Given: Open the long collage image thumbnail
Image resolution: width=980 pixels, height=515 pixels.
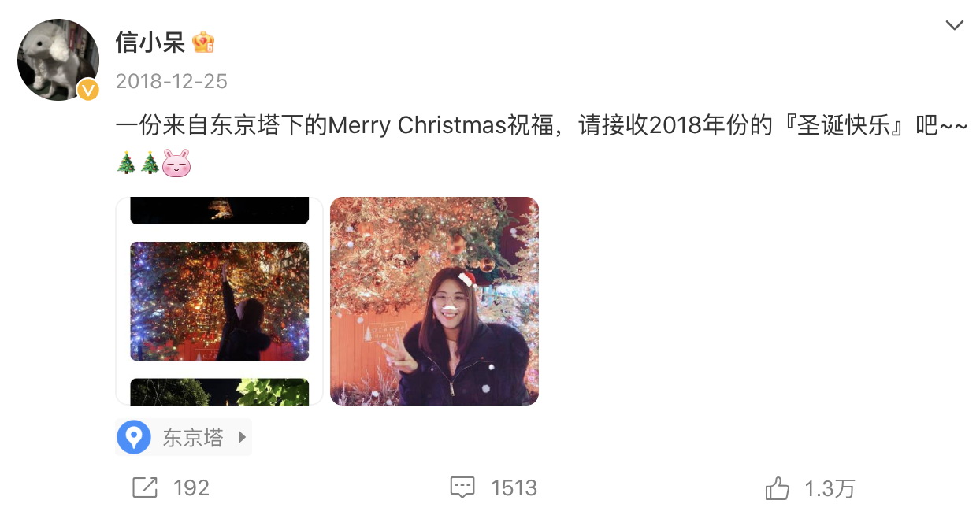Looking at the screenshot, I should (x=219, y=301).
